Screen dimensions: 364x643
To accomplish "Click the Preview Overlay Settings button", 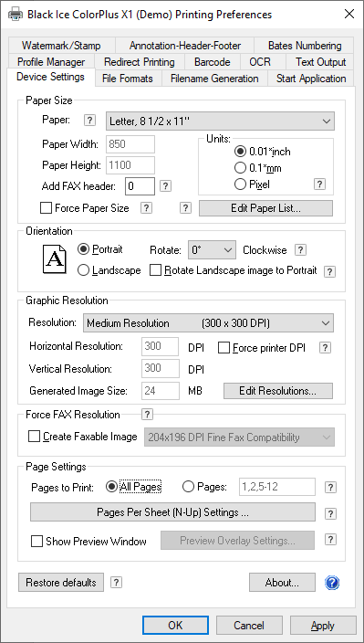I will 237,541.
